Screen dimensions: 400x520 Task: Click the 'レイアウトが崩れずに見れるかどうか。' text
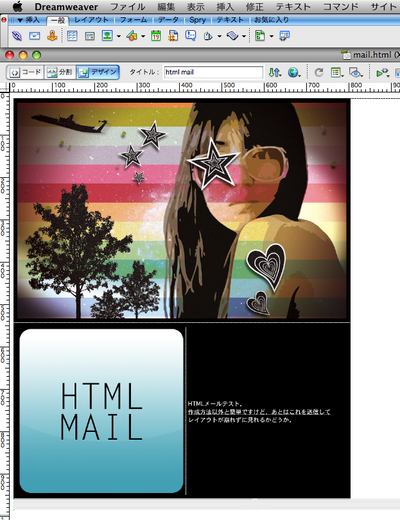[240, 420]
